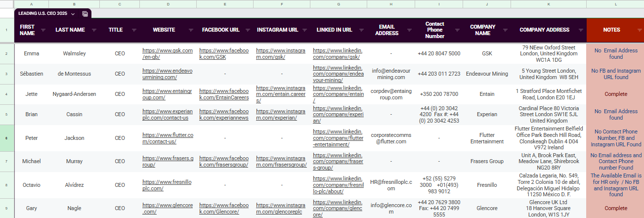Select the HR@fresnilloplc.com email cell
Viewport: 644px width, 218px height.
[391, 185]
